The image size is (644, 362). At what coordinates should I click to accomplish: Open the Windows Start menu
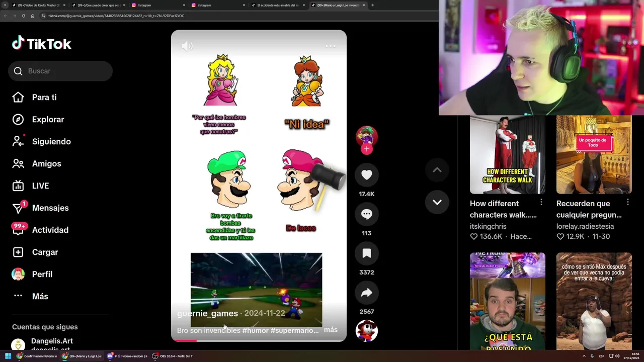[8, 356]
